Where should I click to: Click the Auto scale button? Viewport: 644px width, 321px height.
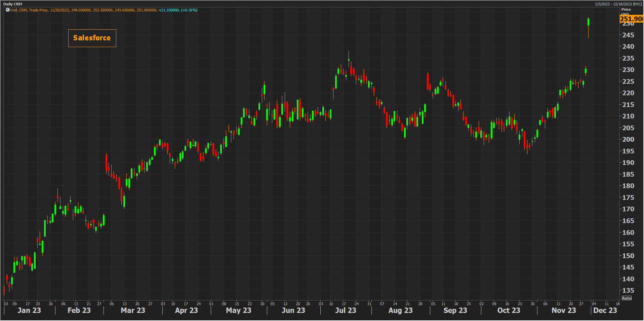coord(627,298)
